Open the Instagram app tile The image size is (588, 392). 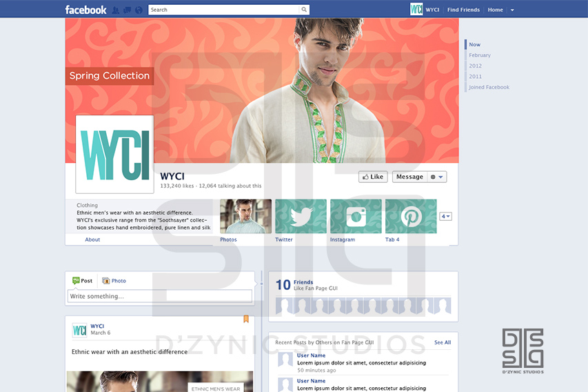(356, 217)
